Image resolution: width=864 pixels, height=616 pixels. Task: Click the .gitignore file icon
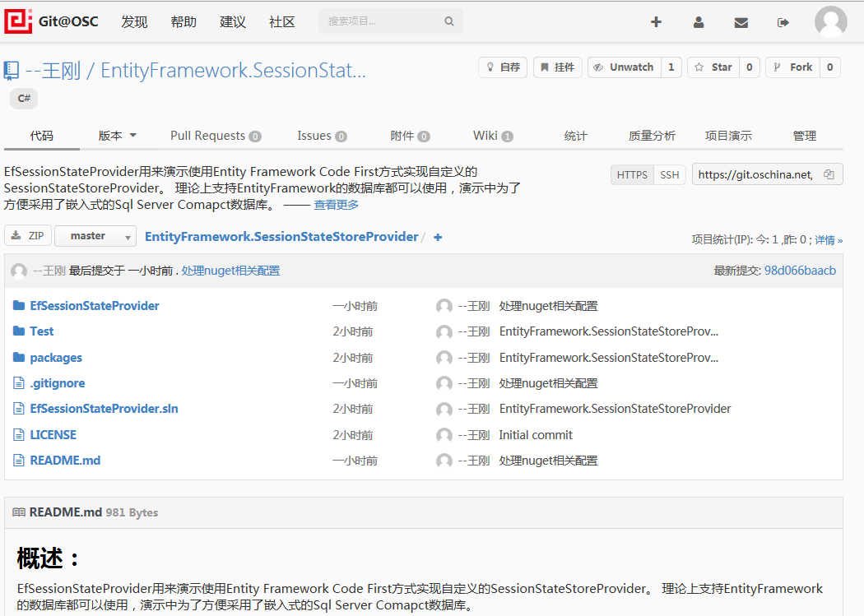coord(19,383)
